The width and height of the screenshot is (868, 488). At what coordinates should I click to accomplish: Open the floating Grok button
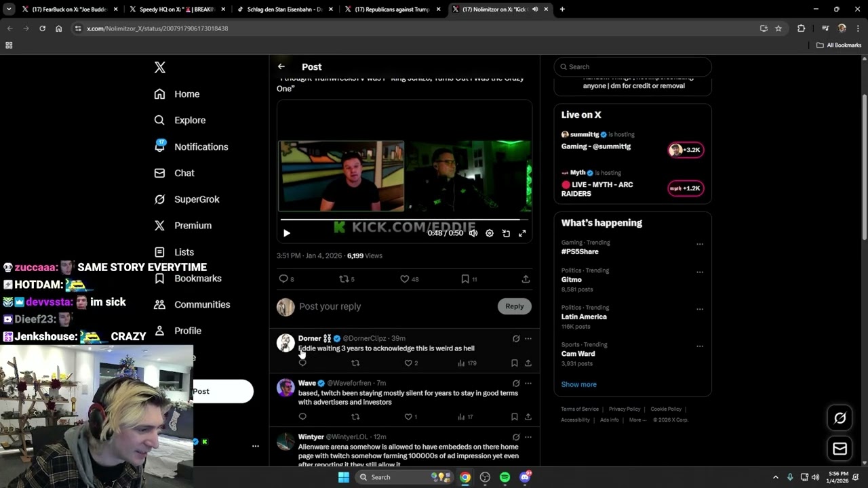tap(840, 418)
